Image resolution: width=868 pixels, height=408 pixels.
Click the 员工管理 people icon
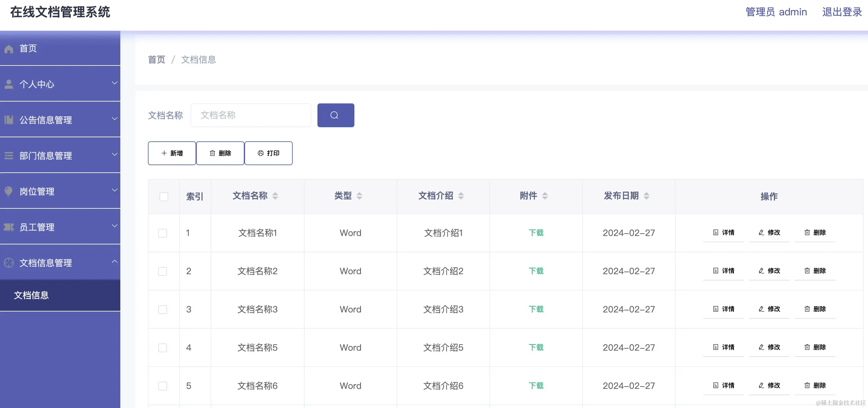point(9,227)
